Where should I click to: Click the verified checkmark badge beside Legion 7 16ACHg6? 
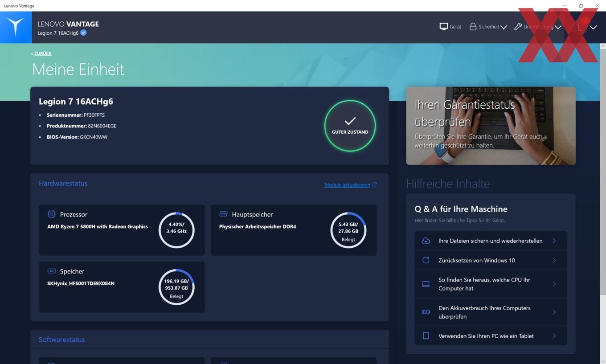83,33
